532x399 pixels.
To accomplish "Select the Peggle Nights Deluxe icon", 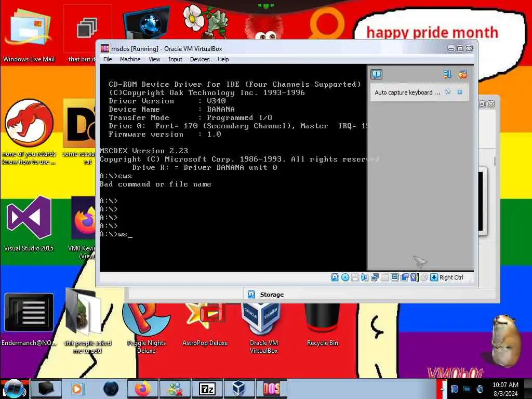I will [146, 327].
